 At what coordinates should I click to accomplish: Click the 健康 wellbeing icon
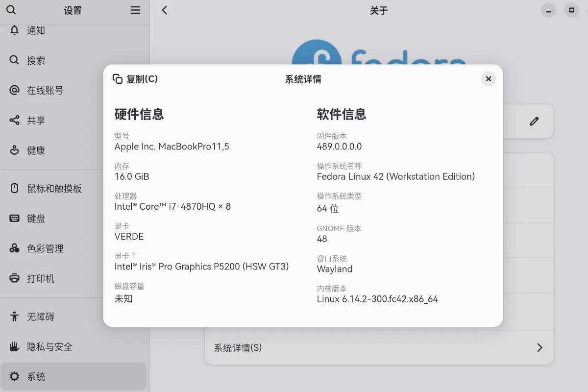click(x=14, y=150)
